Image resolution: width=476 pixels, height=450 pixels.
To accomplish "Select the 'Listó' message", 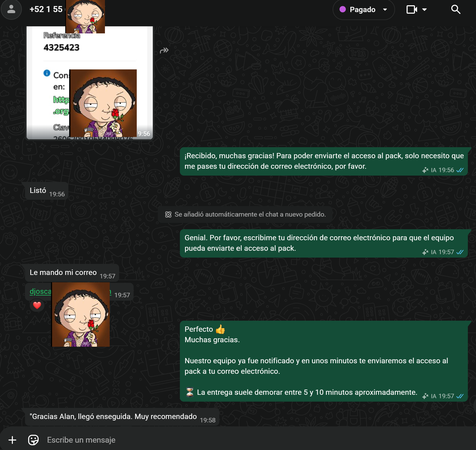I will click(47, 191).
